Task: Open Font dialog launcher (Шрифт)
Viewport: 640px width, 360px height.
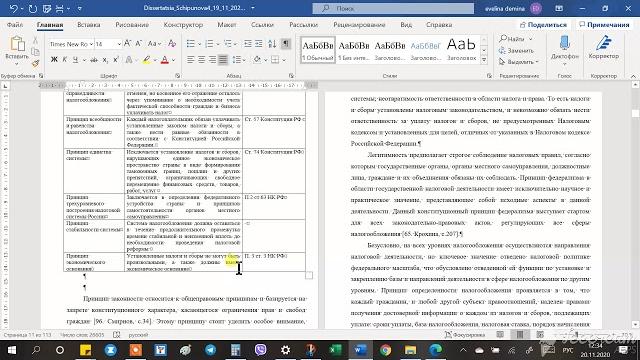Action: coord(177,76)
